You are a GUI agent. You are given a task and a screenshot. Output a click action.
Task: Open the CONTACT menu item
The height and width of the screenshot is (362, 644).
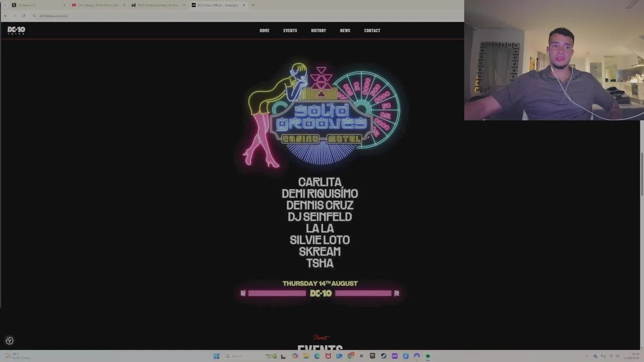coord(372,31)
